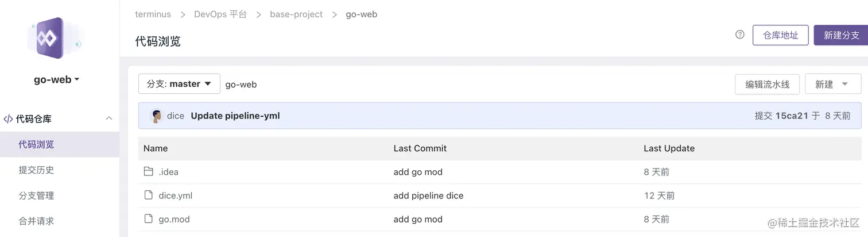This screenshot has height=237, width=868.
Task: Click the dice user avatar
Action: 156,116
